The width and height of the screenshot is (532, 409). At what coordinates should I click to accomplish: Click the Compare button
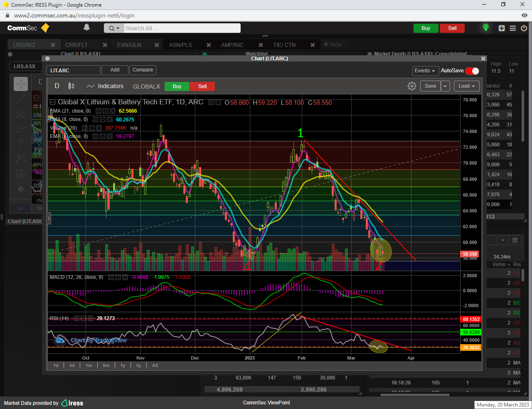143,70
